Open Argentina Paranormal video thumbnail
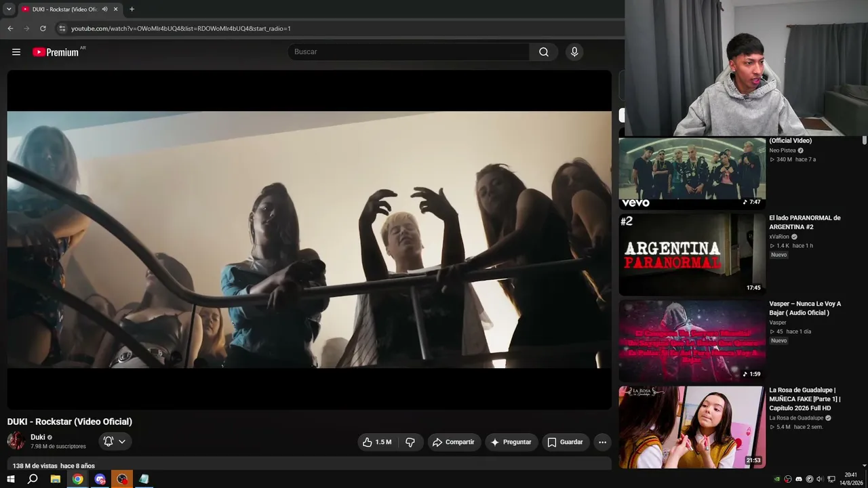This screenshot has height=488, width=868. [692, 255]
